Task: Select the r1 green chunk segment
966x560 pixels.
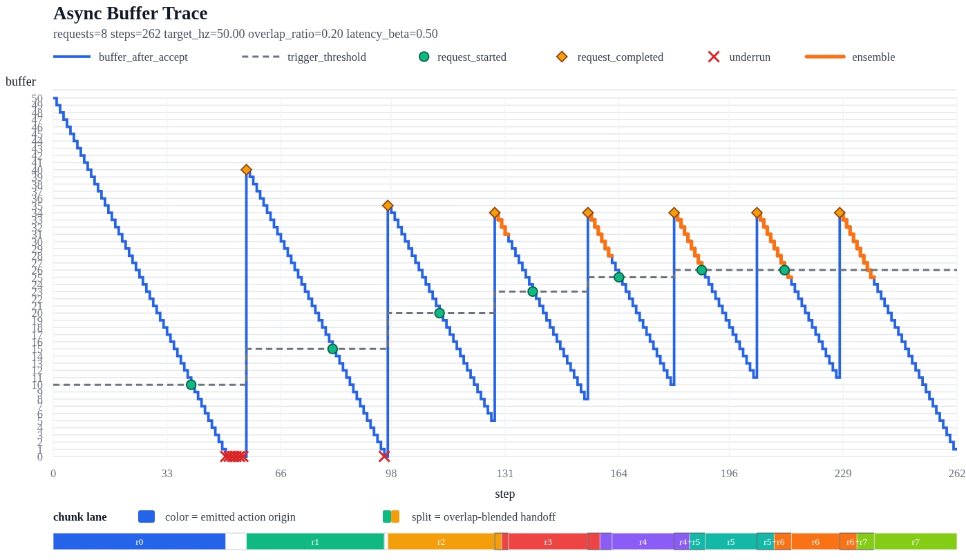Action: click(315, 541)
